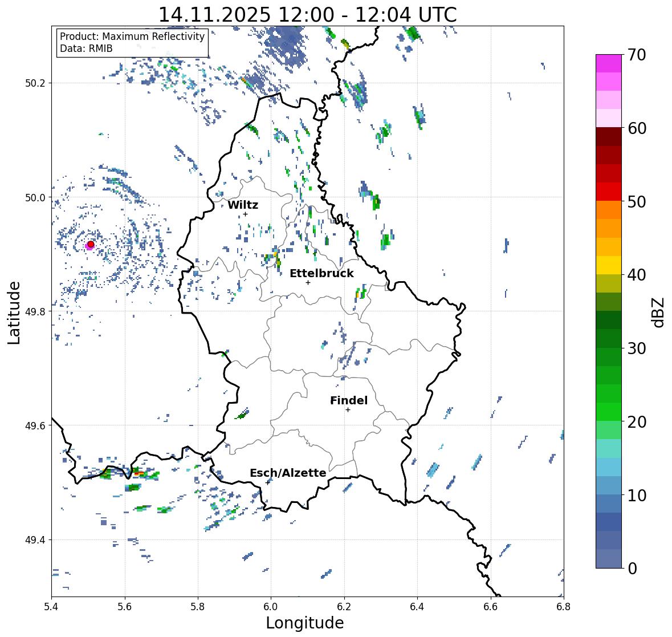This screenshot has width=672, height=637.
Task: Click the plus marker below the Ettelbruck label
Action: [308, 282]
